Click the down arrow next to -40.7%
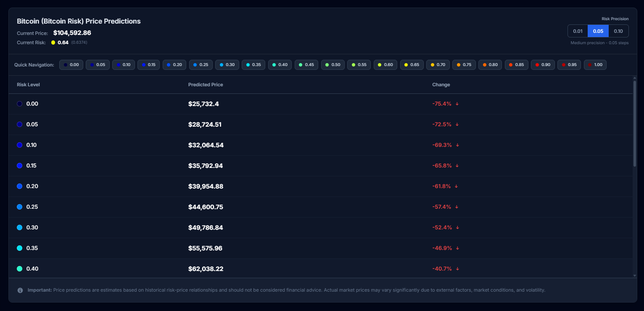Image resolution: width=644 pixels, height=311 pixels. point(457,268)
